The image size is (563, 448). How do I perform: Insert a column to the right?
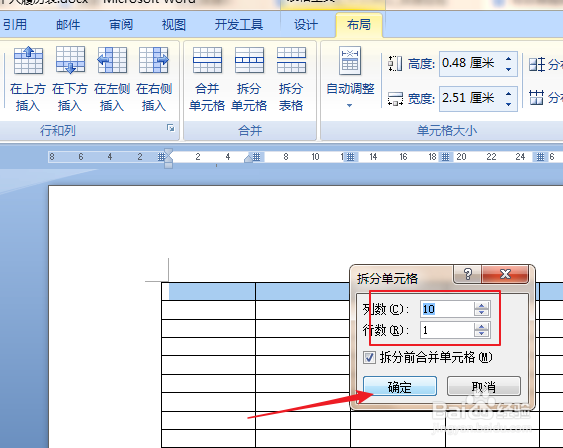154,79
